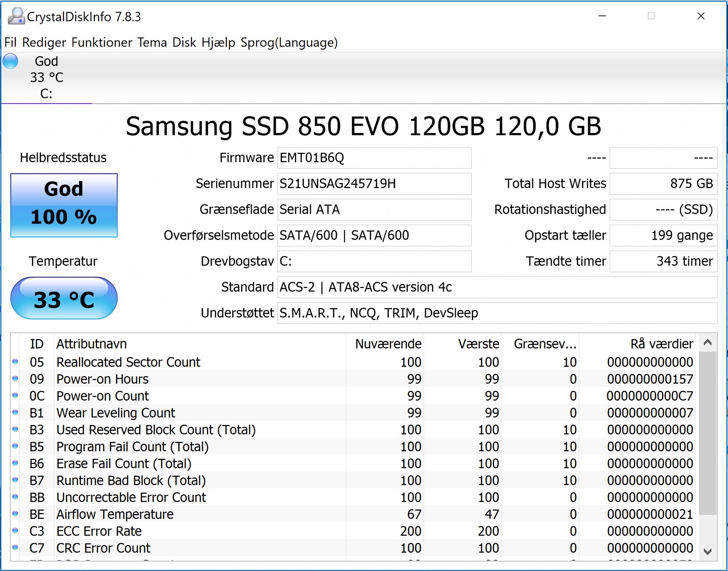Image resolution: width=728 pixels, height=571 pixels.
Task: Click the Nuværende column header
Action: coord(385,344)
